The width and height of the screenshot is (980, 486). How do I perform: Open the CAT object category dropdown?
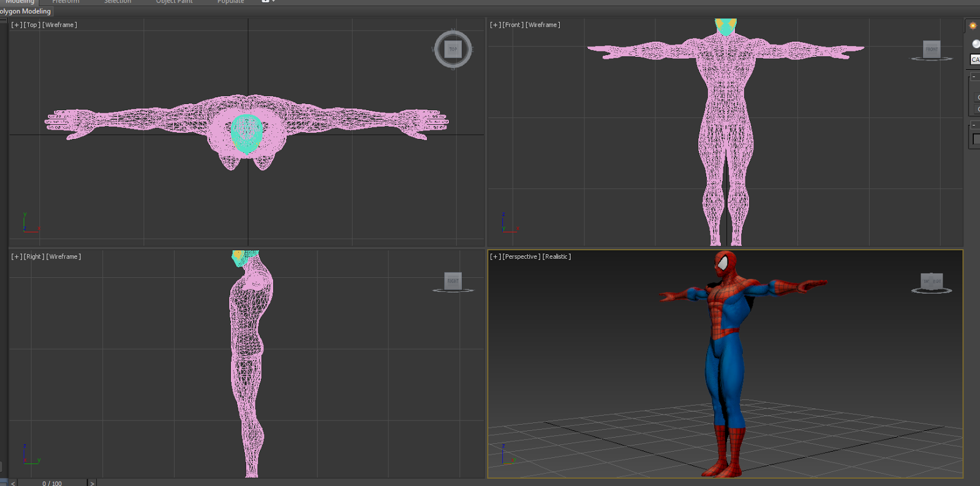tap(975, 59)
